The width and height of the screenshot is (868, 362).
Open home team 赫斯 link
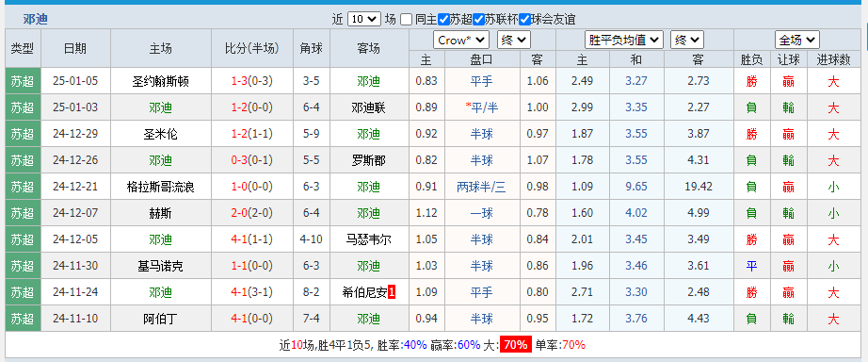tap(161, 213)
